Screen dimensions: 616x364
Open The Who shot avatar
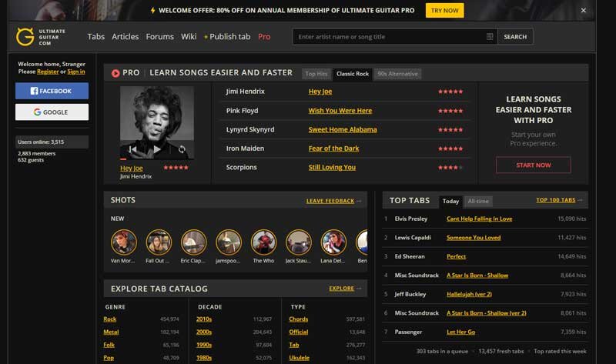(263, 242)
